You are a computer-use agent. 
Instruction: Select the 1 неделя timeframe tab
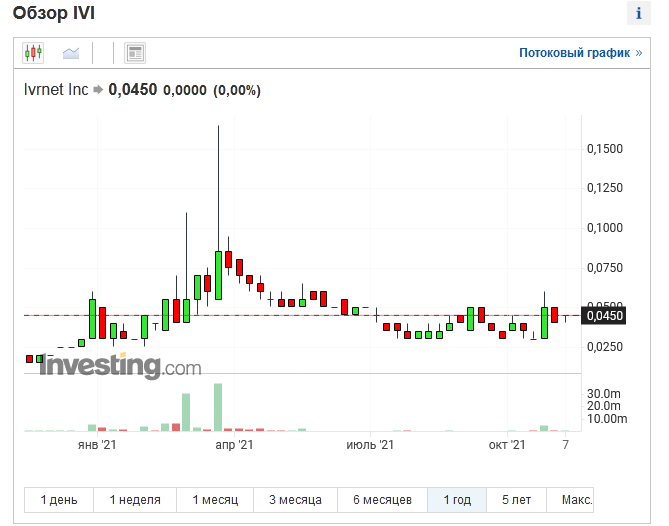[135, 500]
